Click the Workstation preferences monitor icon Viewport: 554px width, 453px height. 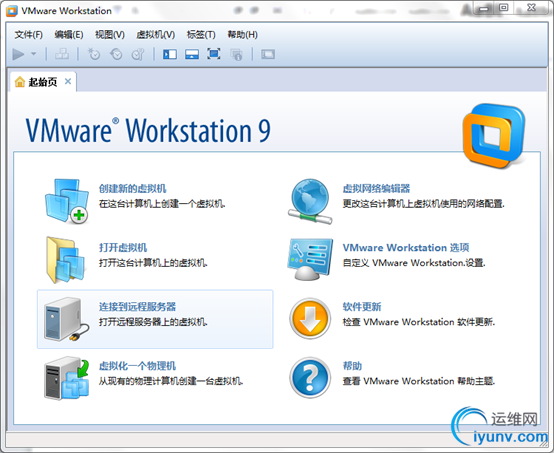310,260
